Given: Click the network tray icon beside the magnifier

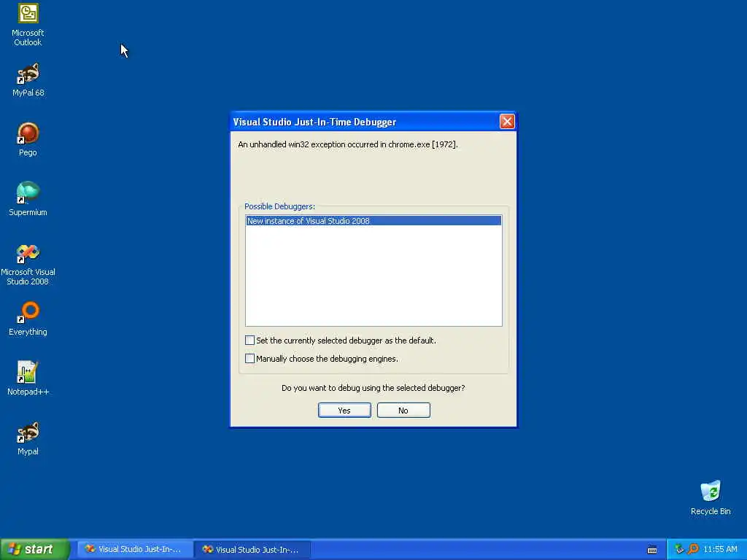Looking at the screenshot, I should pyautogui.click(x=679, y=549).
